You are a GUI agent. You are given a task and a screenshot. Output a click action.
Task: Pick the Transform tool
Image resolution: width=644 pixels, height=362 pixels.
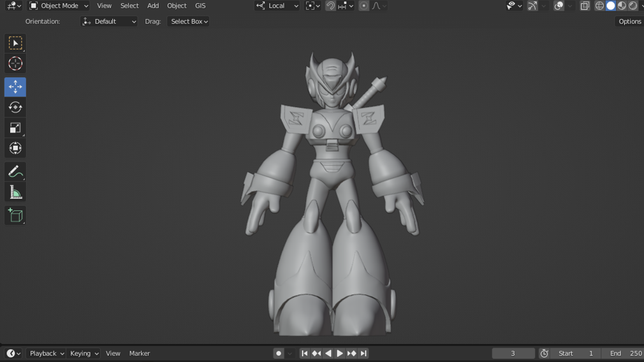(x=15, y=148)
